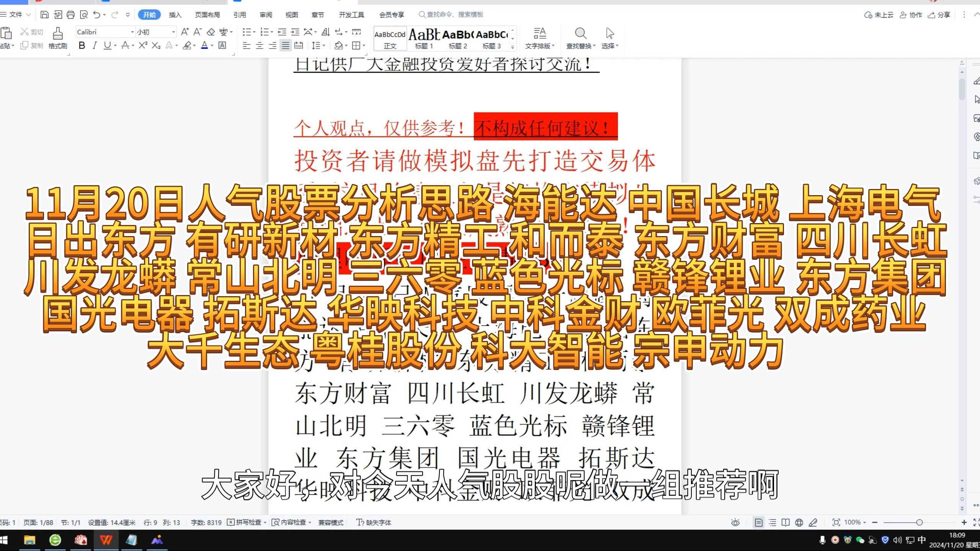Click the 查找命令 search command box

(x=452, y=15)
